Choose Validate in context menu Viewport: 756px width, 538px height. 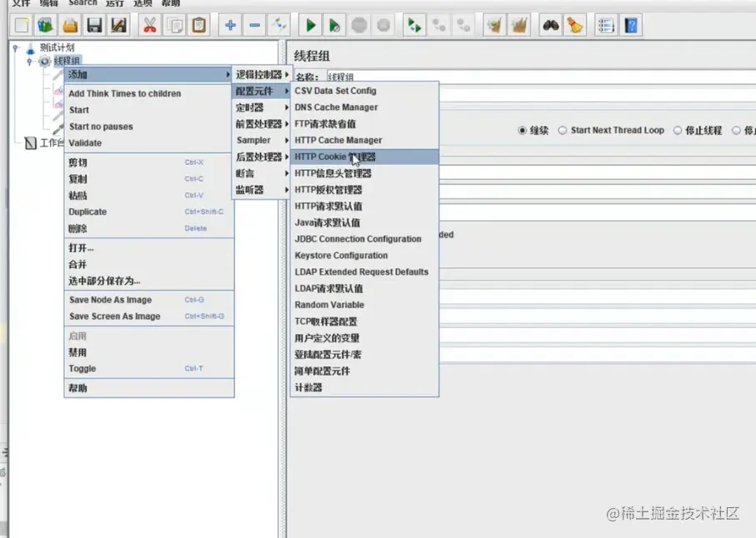(148, 143)
